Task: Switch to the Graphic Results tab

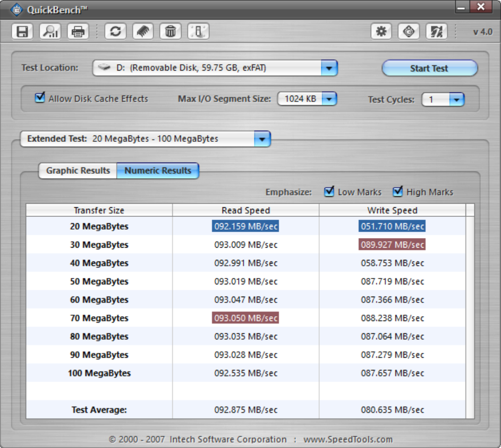Action: pyautogui.click(x=78, y=171)
